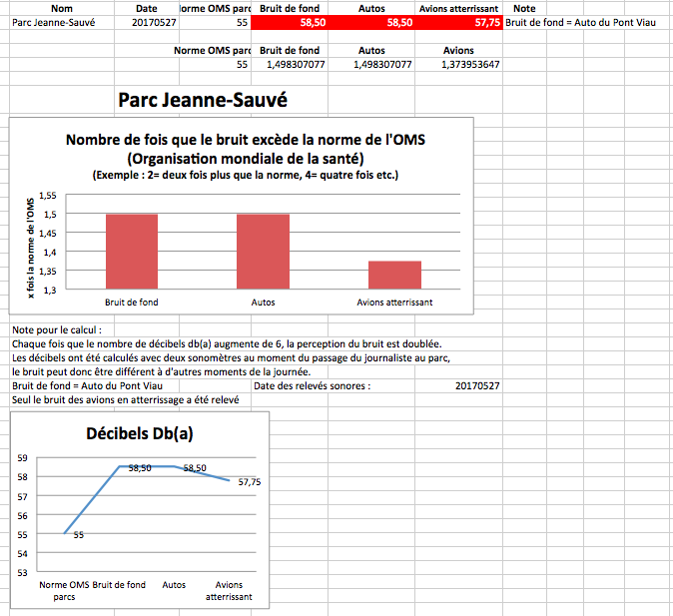Select the Bruit de fond bar in the bar chart
Screen dimensions: 673x616
click(131, 251)
